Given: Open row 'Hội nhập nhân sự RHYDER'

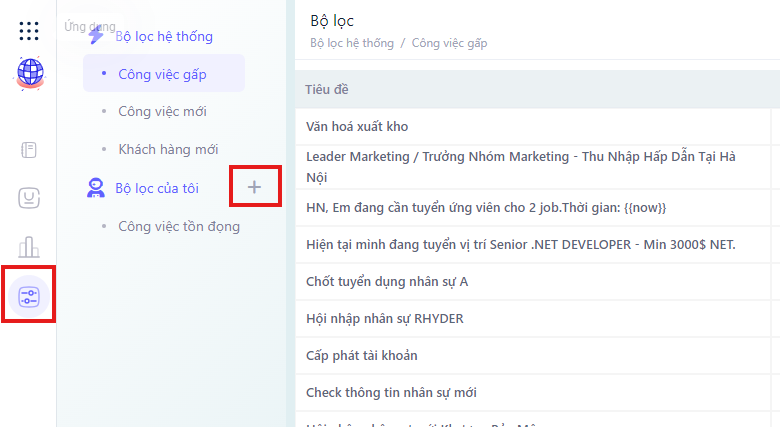Looking at the screenshot, I should tap(533, 319).
